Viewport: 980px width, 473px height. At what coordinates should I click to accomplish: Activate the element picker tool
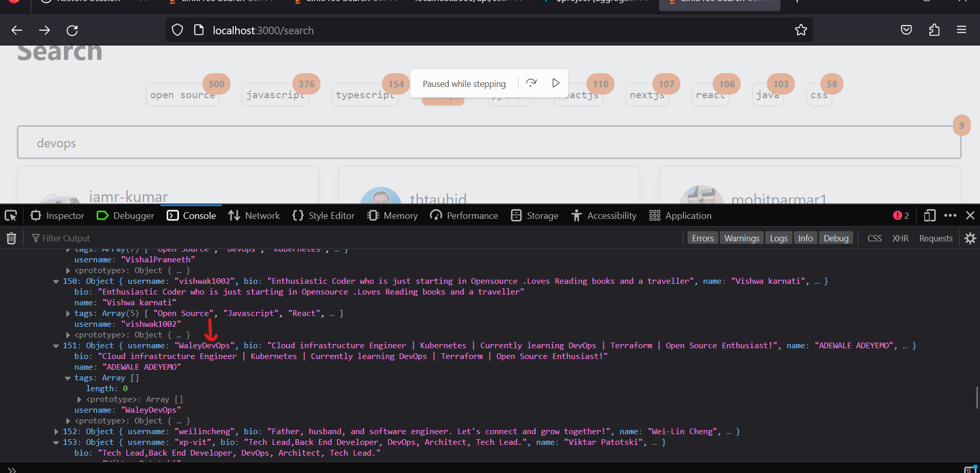(x=11, y=216)
